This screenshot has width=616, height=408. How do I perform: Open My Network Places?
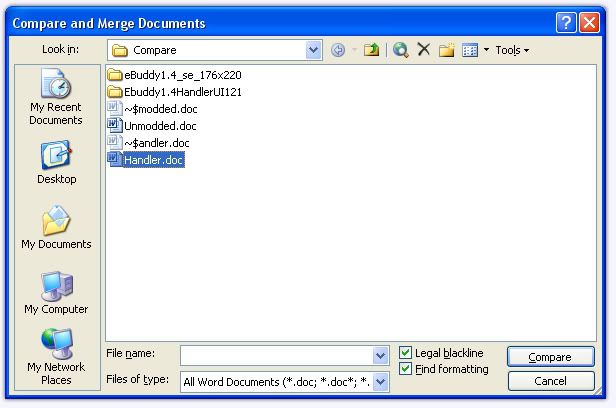pyautogui.click(x=56, y=357)
